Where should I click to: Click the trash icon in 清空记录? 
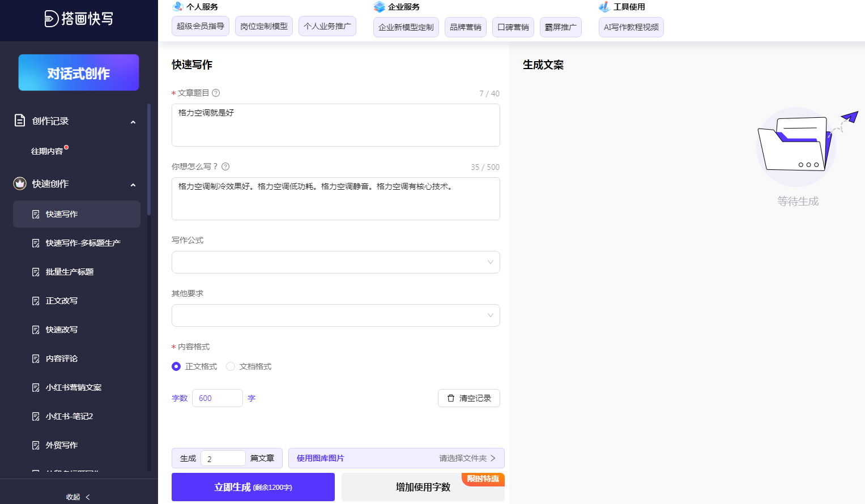[x=451, y=398]
